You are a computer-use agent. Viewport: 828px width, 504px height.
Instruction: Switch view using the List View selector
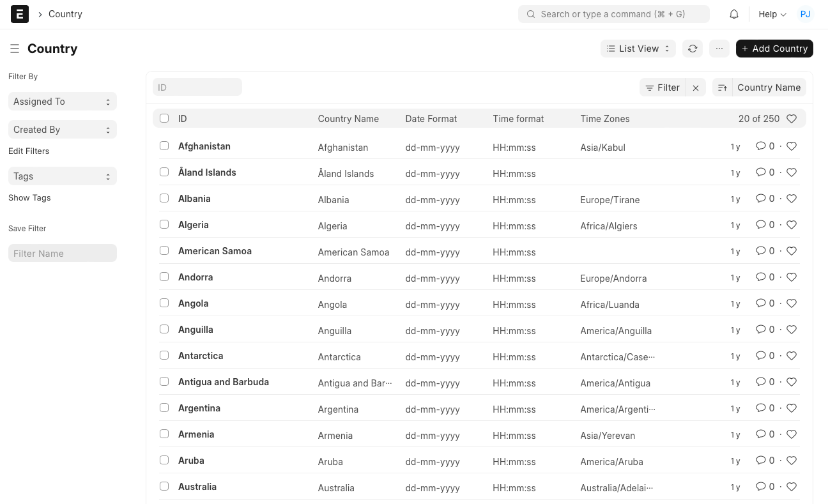point(638,49)
